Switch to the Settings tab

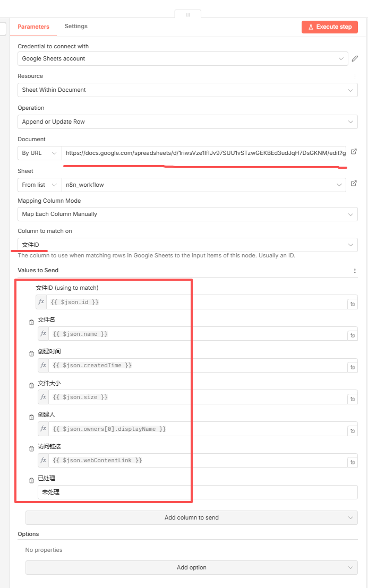tap(76, 27)
